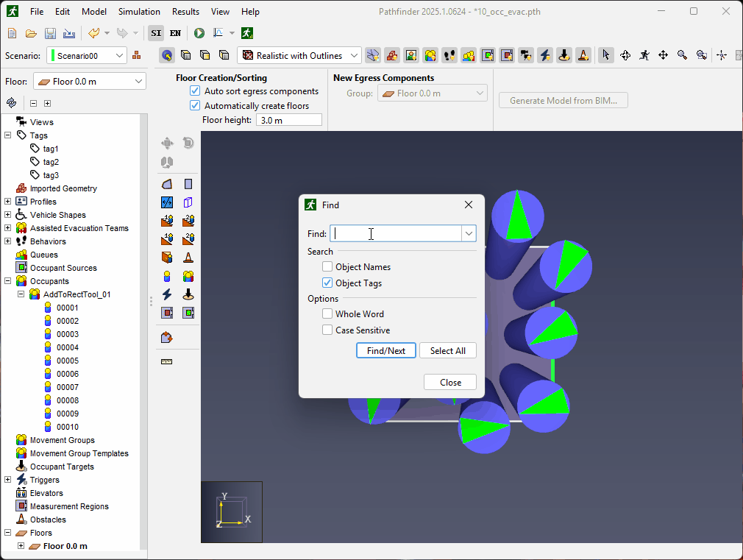Toggle obstacle cone visibility in top toolbar
The width and height of the screenshot is (743, 560).
click(x=583, y=55)
